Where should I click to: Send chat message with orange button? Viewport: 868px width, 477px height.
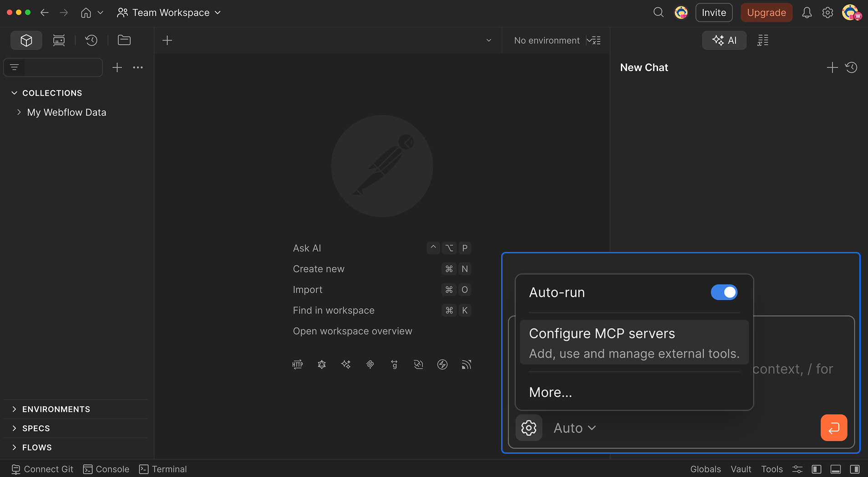(834, 428)
